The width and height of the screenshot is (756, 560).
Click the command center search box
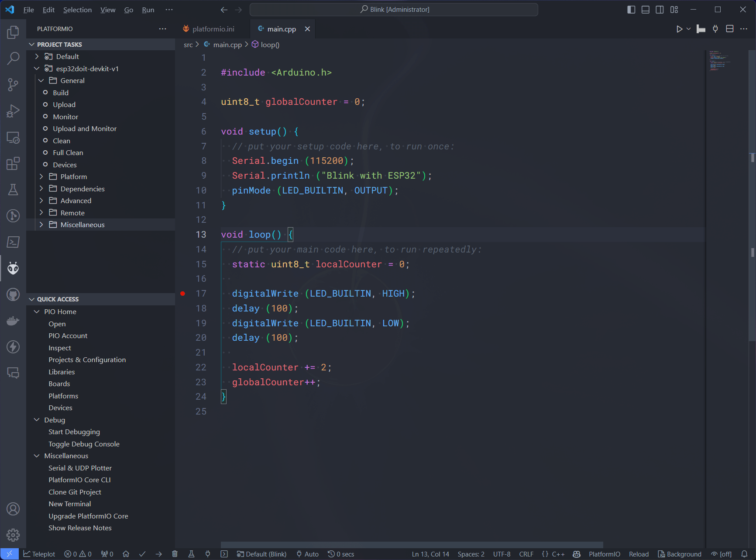pyautogui.click(x=394, y=10)
